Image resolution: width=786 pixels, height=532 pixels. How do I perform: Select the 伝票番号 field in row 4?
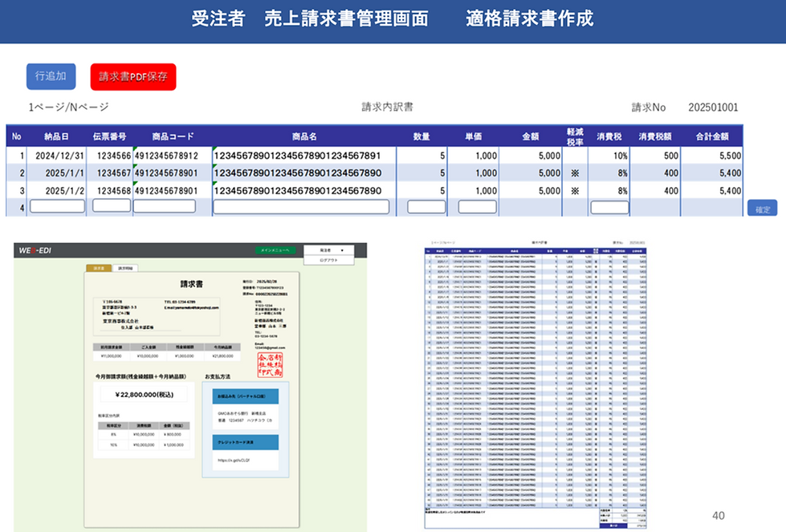(112, 205)
